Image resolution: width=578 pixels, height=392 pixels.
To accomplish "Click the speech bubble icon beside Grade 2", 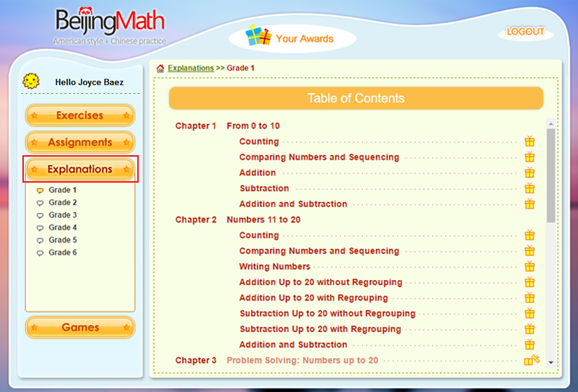I will point(40,203).
